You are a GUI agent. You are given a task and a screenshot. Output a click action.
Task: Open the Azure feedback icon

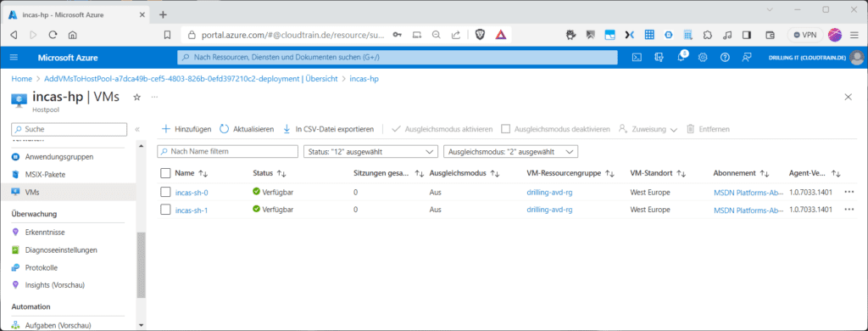747,58
